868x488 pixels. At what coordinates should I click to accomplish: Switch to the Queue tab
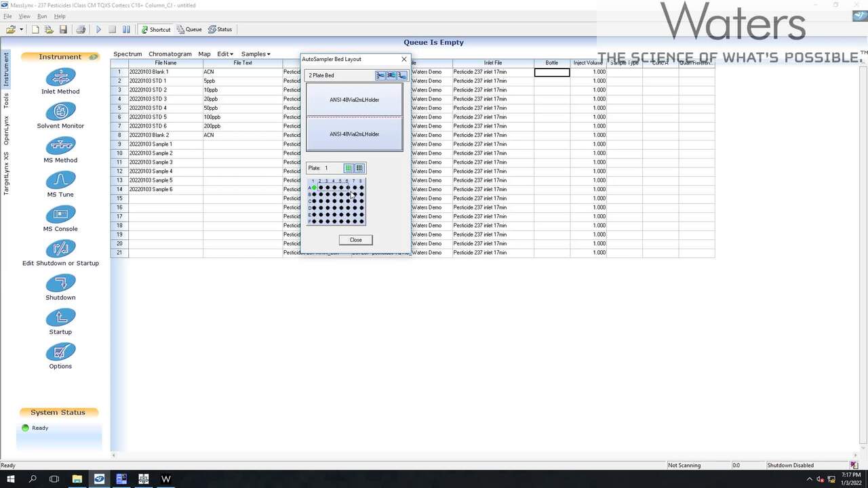189,30
